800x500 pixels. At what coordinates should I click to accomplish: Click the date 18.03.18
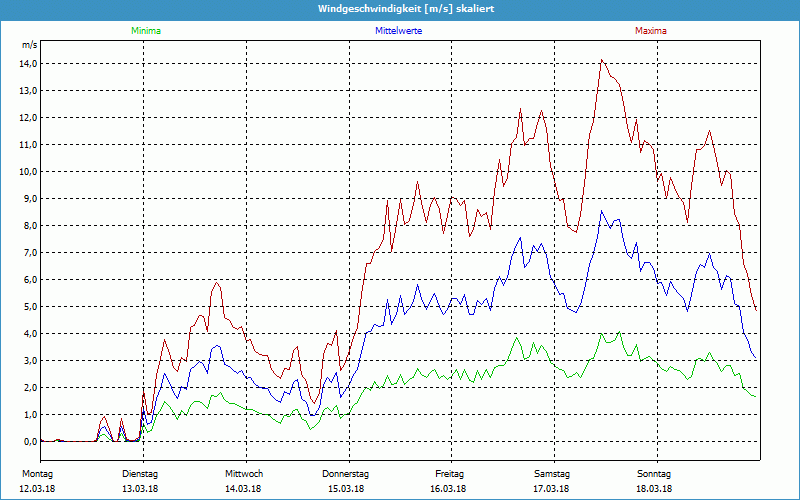pyautogui.click(x=654, y=489)
